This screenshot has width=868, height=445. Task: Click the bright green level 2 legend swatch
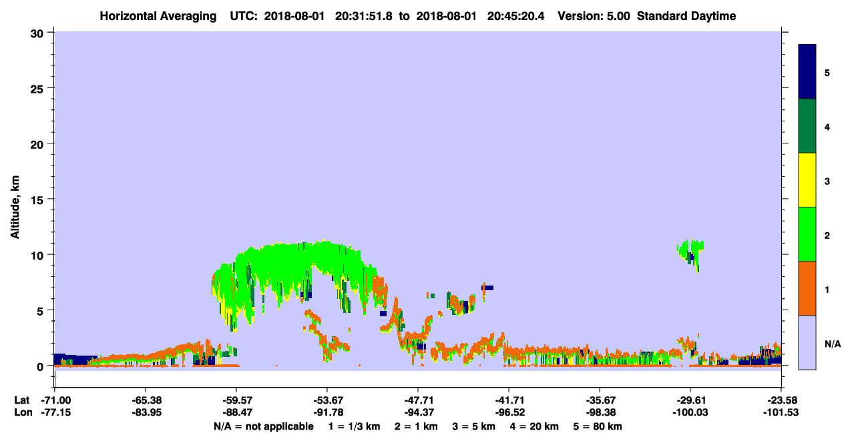pos(807,234)
